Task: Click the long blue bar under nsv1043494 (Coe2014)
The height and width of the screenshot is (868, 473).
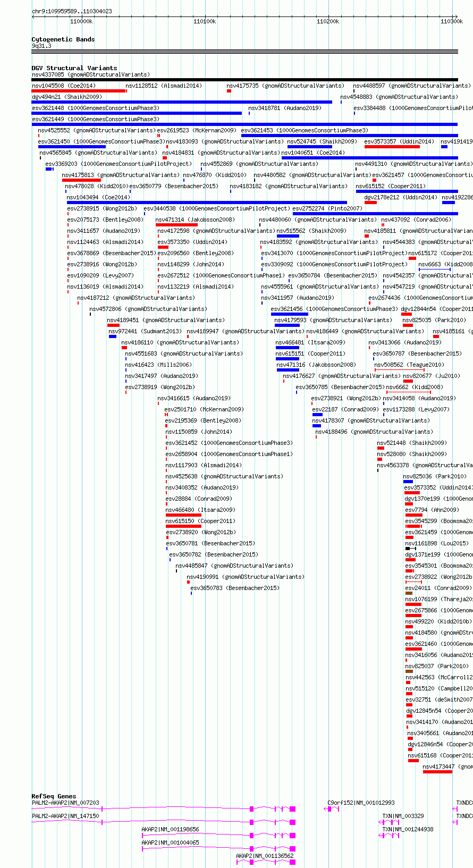Action: (207, 203)
